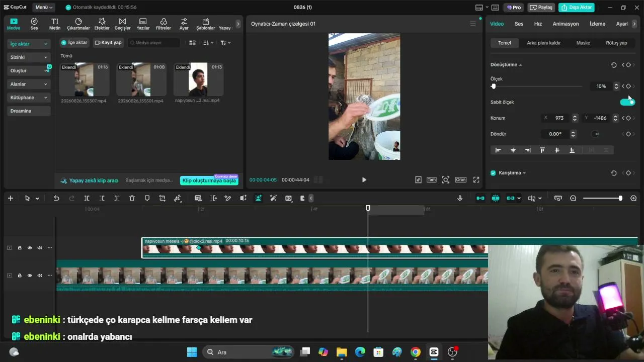Open Çıkartmalar stickers panel

pyautogui.click(x=78, y=24)
